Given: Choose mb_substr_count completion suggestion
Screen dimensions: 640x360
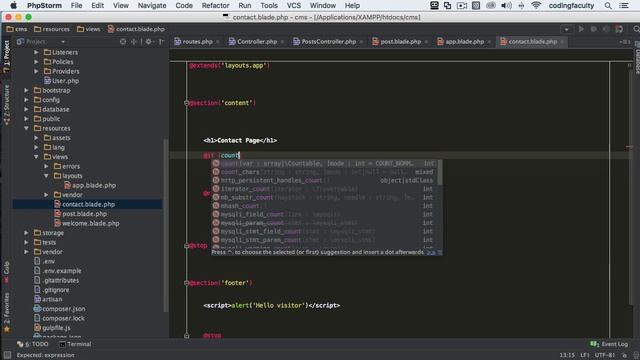Looking at the screenshot, I should 324,198.
